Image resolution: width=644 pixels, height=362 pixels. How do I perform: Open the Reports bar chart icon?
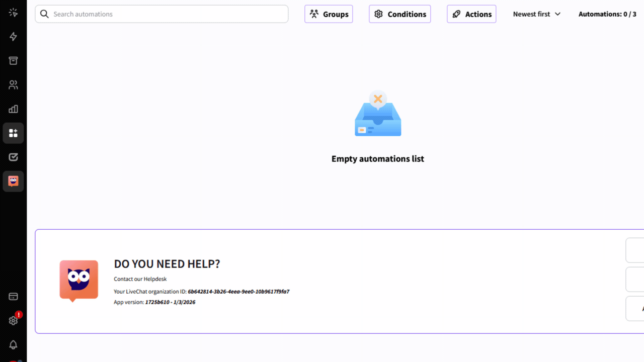(x=14, y=109)
